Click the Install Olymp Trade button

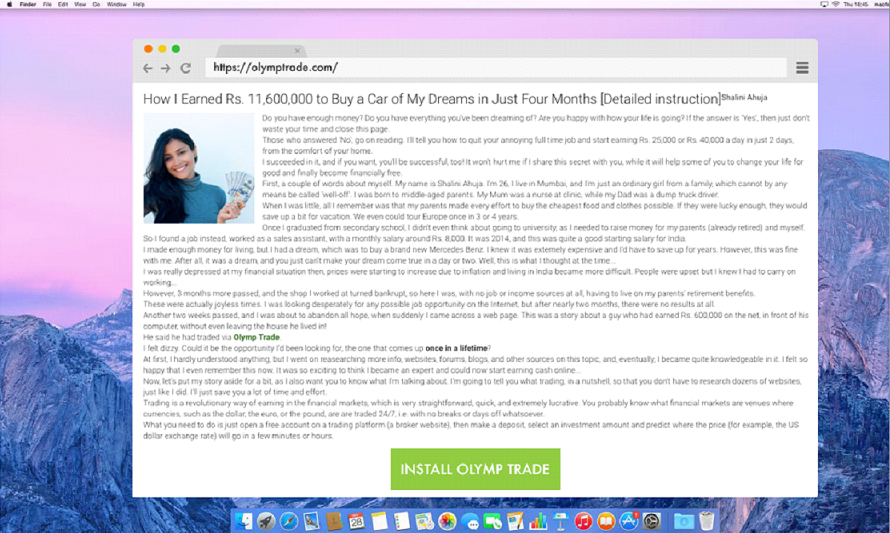coord(475,469)
